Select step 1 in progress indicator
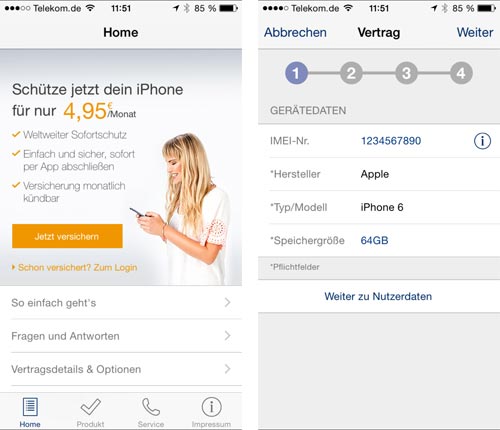 (296, 73)
